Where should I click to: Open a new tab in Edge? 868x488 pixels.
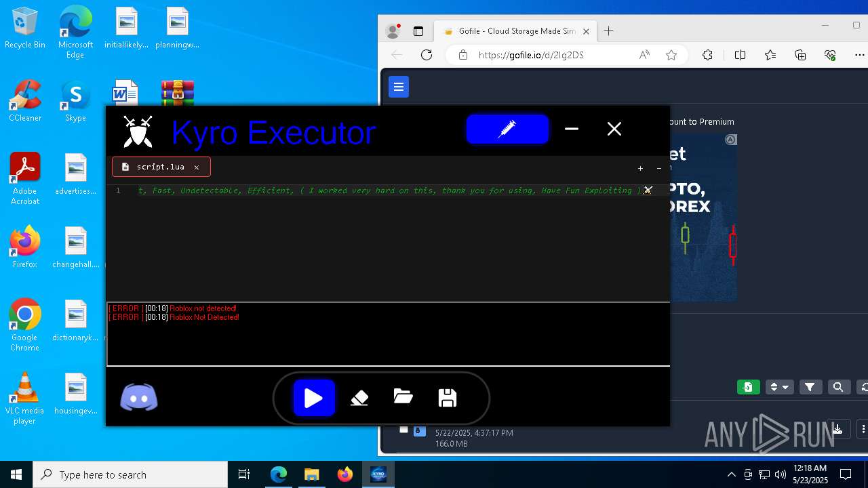pyautogui.click(x=609, y=31)
